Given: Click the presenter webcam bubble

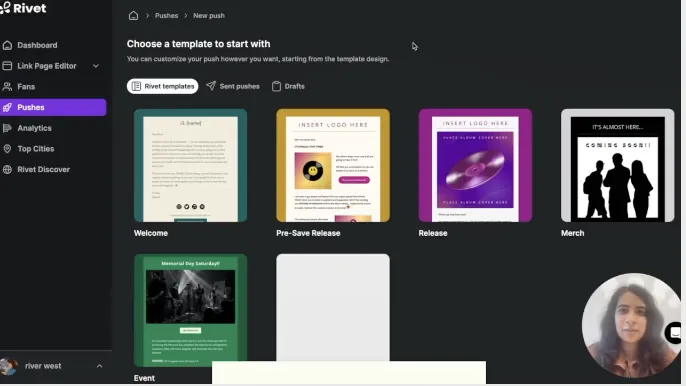Looking at the screenshot, I should tap(632, 326).
